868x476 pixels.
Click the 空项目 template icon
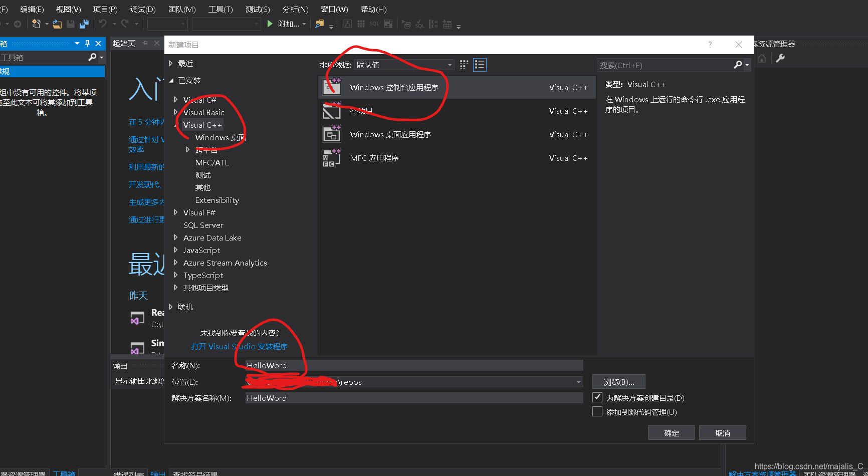332,111
